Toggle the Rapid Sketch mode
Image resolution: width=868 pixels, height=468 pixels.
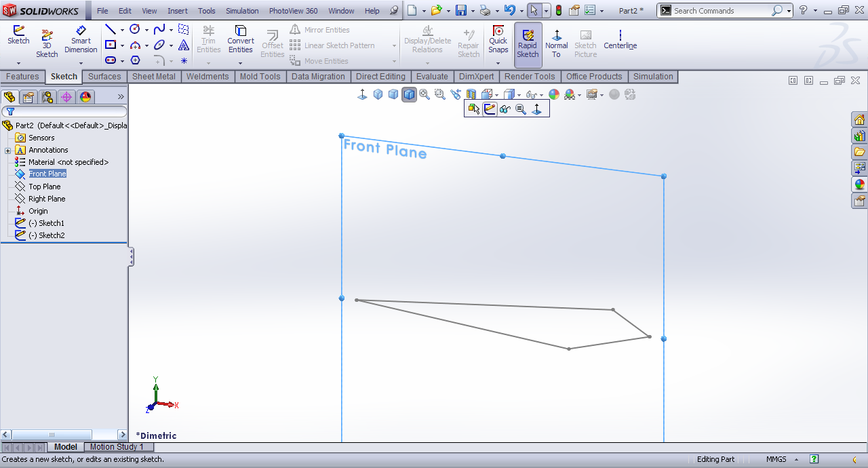[528, 45]
